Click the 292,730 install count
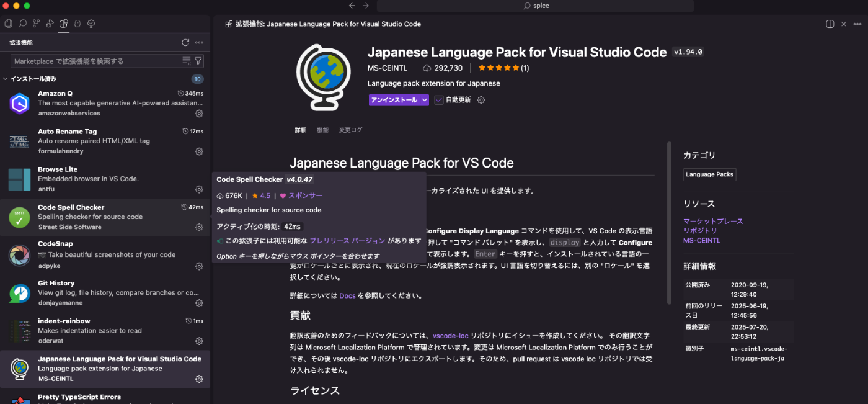 (x=443, y=68)
